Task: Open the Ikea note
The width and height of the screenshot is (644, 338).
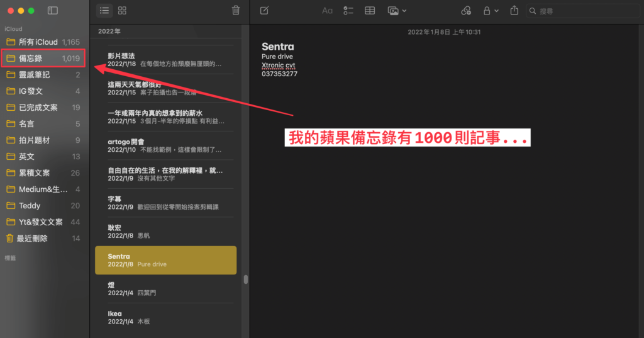Action: [x=165, y=317]
